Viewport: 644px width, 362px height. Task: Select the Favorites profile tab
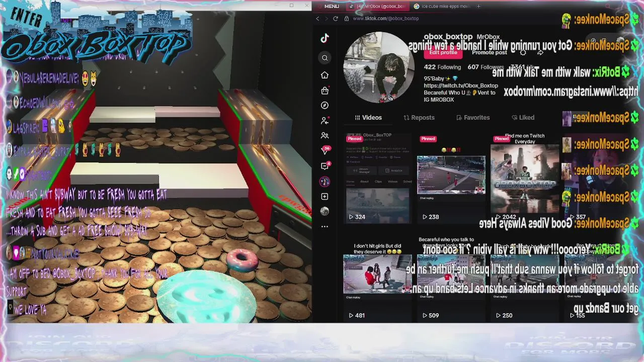click(473, 118)
